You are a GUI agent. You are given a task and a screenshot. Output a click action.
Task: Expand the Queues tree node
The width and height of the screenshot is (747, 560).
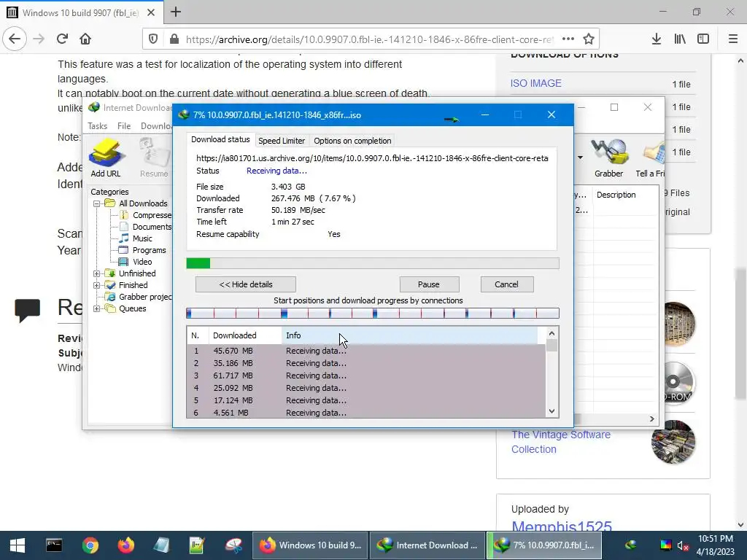pos(96,308)
